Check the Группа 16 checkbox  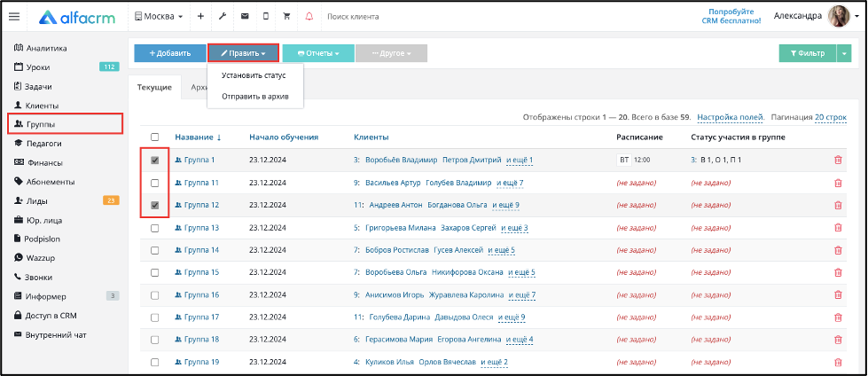click(x=155, y=294)
